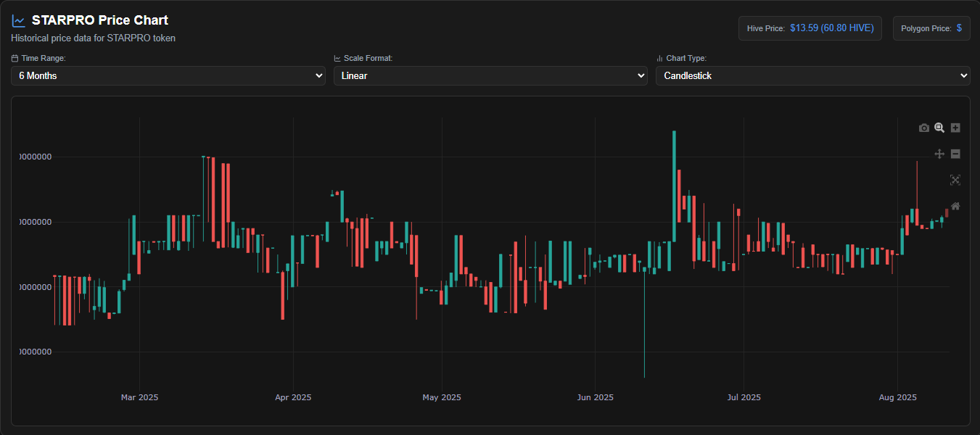This screenshot has width=980, height=435.
Task: Zoom in with the plus icon
Action: coord(955,128)
